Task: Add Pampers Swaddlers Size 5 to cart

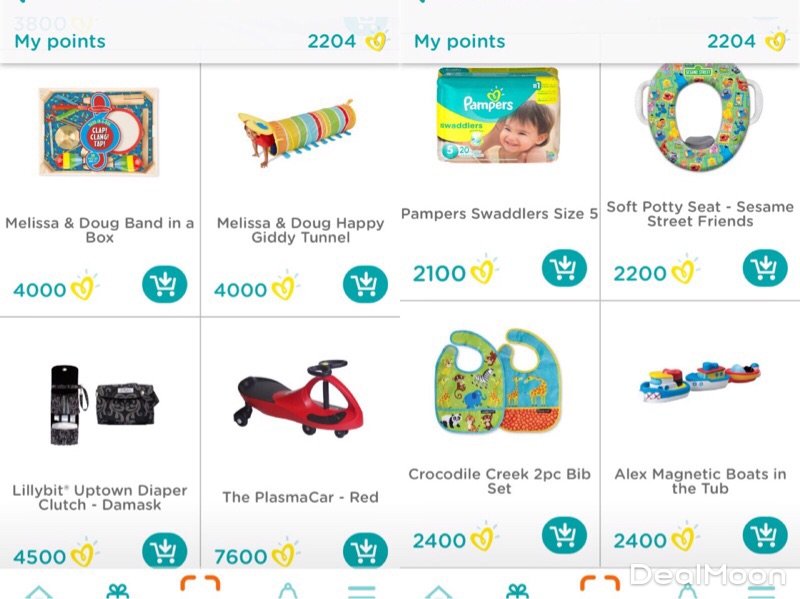Action: click(x=565, y=268)
